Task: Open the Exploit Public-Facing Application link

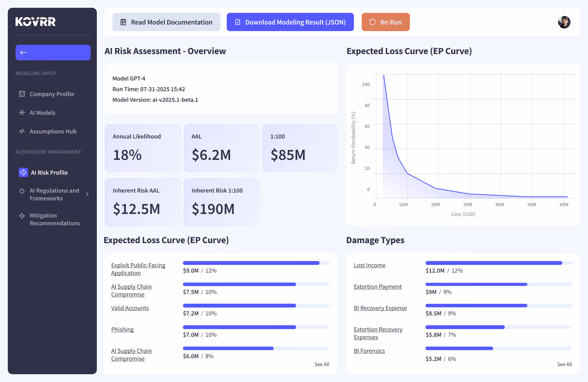Action: pyautogui.click(x=138, y=269)
